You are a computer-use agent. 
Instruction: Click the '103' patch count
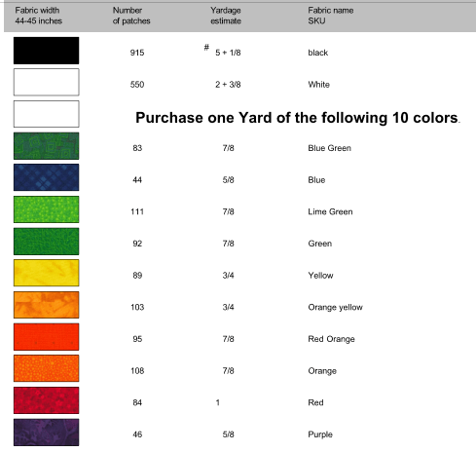pos(137,307)
